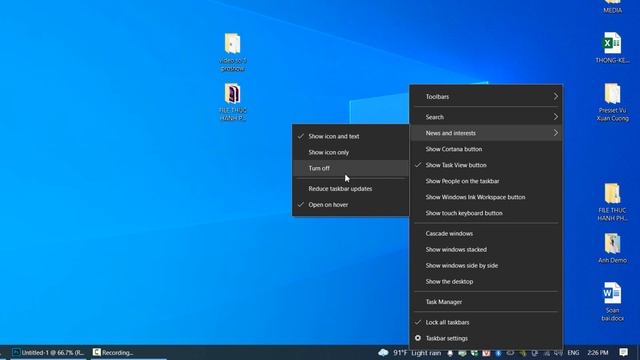Toggle Show Task View button
This screenshot has width=640, height=360.
point(486,165)
